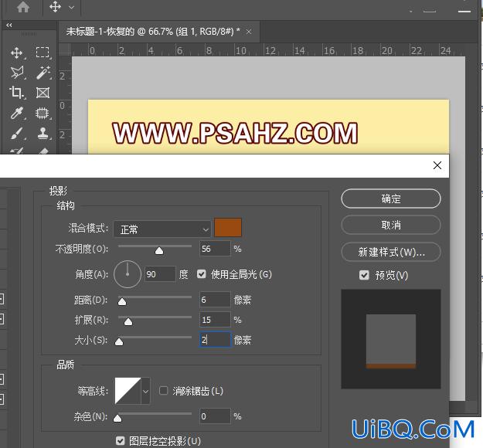The height and width of the screenshot is (448, 483).
Task: Click the 确定 button
Action: (391, 199)
